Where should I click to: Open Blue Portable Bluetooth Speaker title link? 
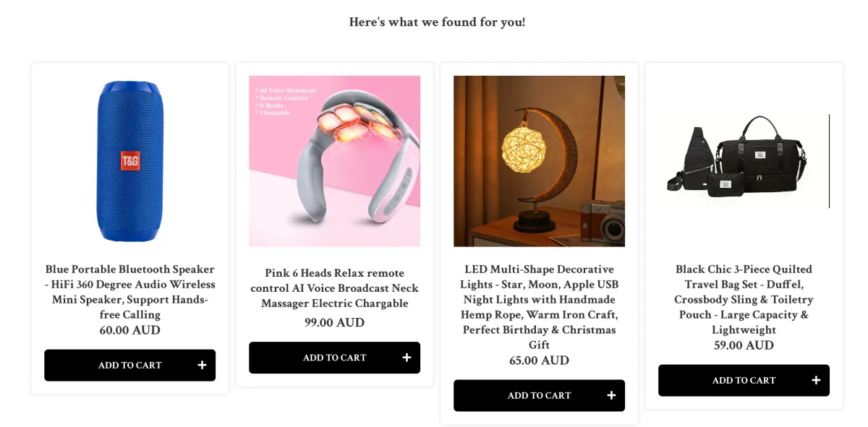[x=130, y=292]
